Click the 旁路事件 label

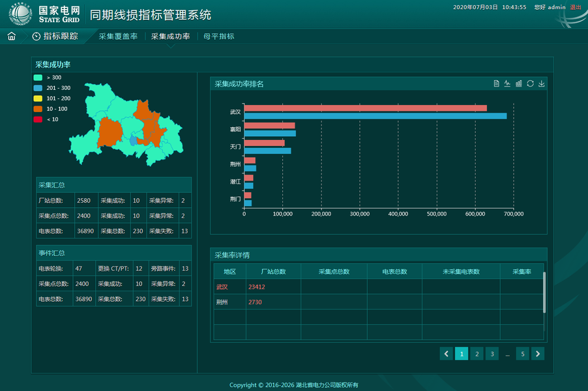[x=163, y=268]
